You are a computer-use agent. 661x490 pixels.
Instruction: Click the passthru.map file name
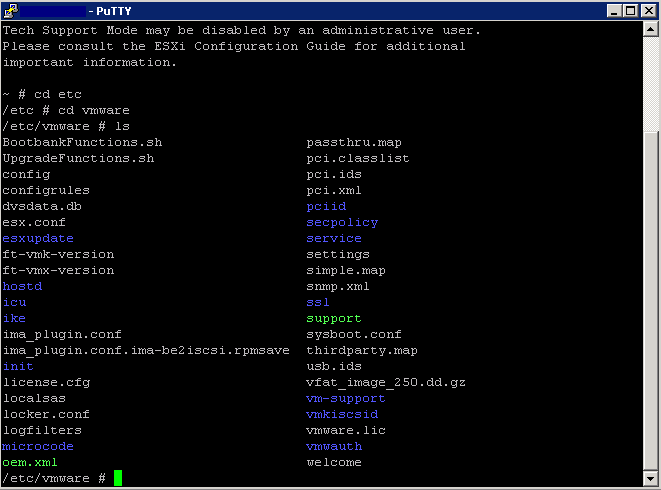pyautogui.click(x=354, y=143)
